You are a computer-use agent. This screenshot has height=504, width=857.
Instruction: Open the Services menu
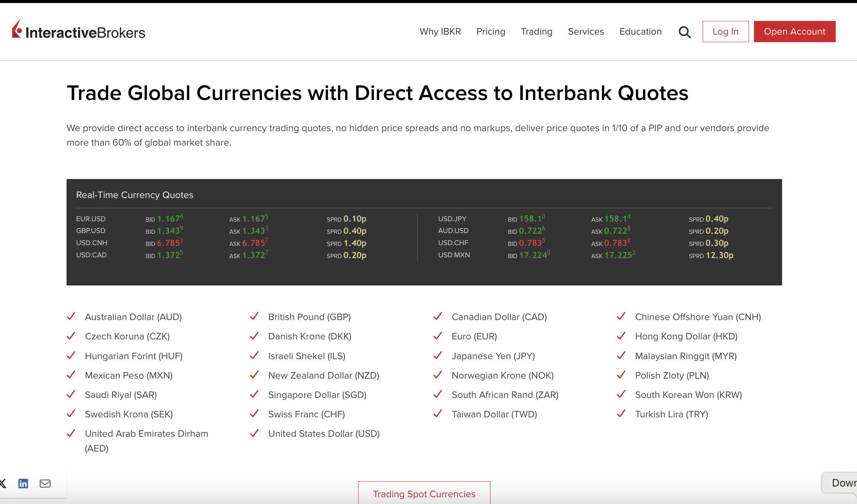[x=586, y=32]
